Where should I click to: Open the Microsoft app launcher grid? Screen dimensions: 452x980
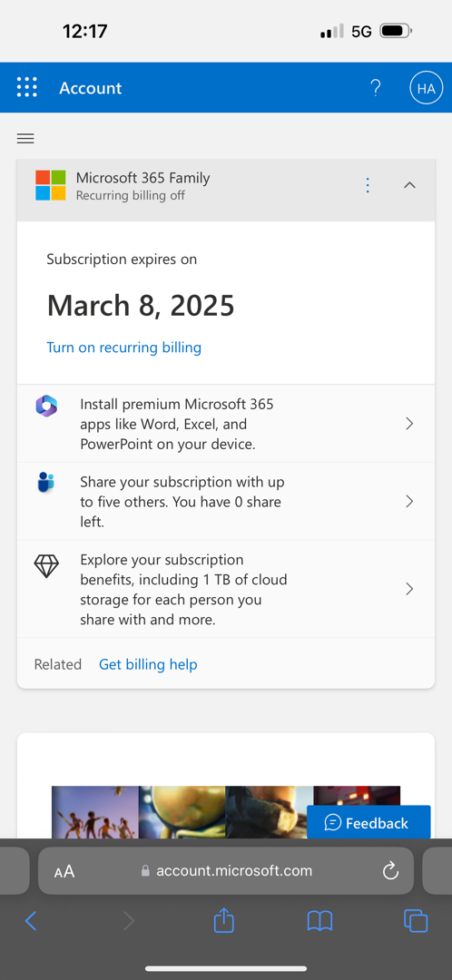tap(27, 87)
